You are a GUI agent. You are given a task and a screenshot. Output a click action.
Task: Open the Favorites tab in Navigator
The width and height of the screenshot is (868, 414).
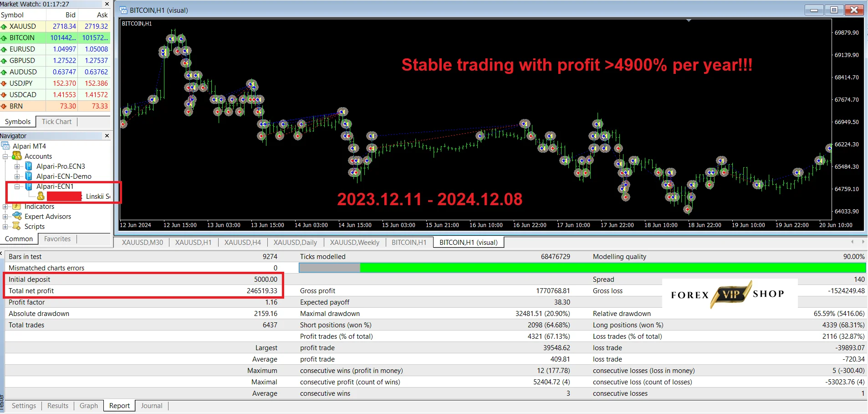click(x=57, y=239)
